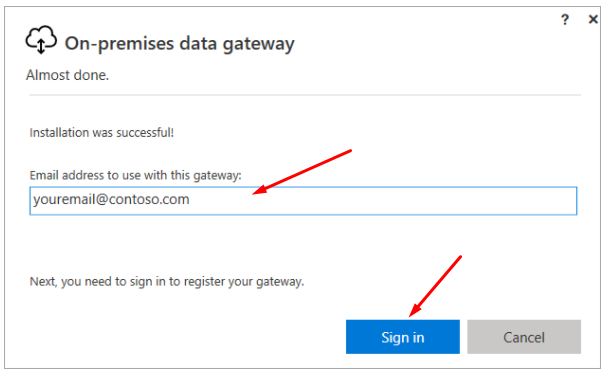Close the gateway installer dialog
The width and height of the screenshot is (608, 374).
[593, 19]
